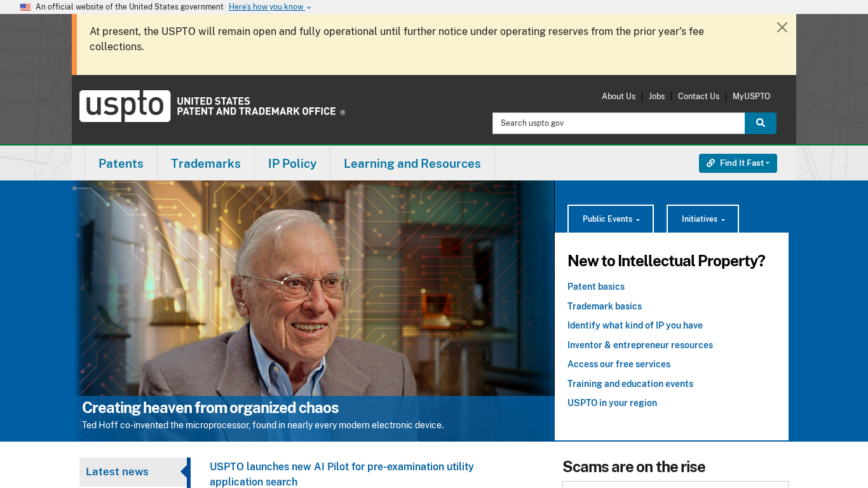The height and width of the screenshot is (488, 868).
Task: Click "An official website" government notice text
Action: (130, 7)
